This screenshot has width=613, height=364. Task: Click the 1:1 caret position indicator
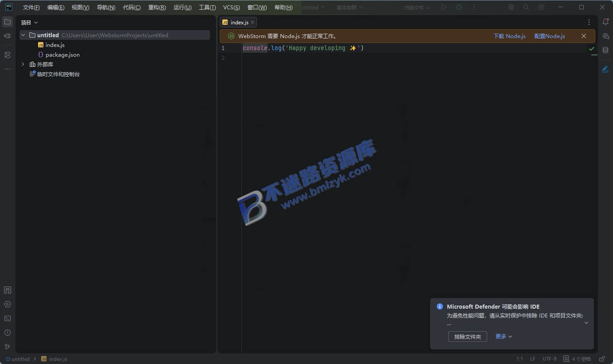pyautogui.click(x=520, y=359)
